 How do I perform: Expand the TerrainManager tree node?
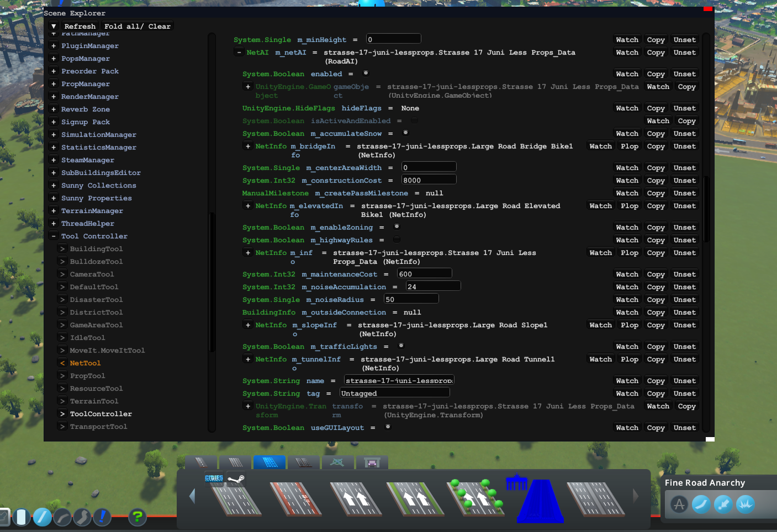(x=54, y=211)
